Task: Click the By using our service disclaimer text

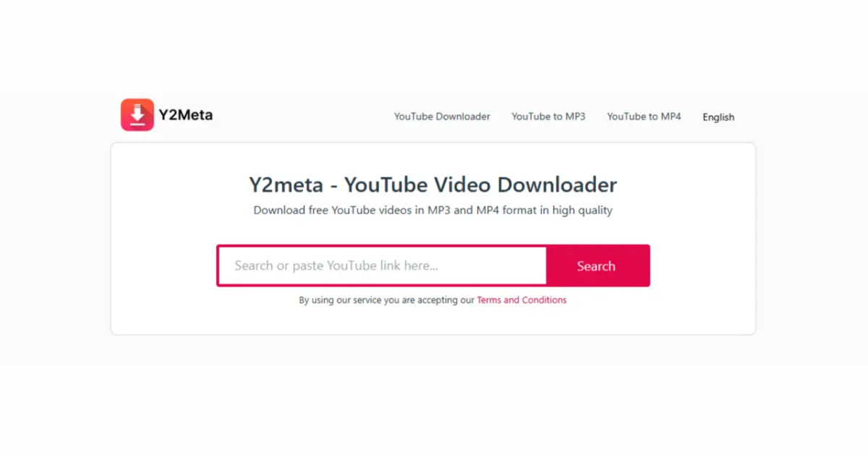Action: (387, 300)
